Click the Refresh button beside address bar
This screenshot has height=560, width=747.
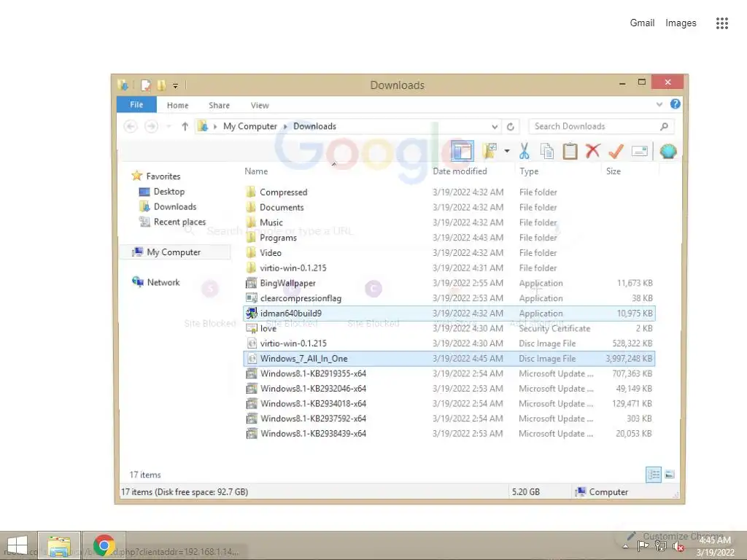coord(510,127)
